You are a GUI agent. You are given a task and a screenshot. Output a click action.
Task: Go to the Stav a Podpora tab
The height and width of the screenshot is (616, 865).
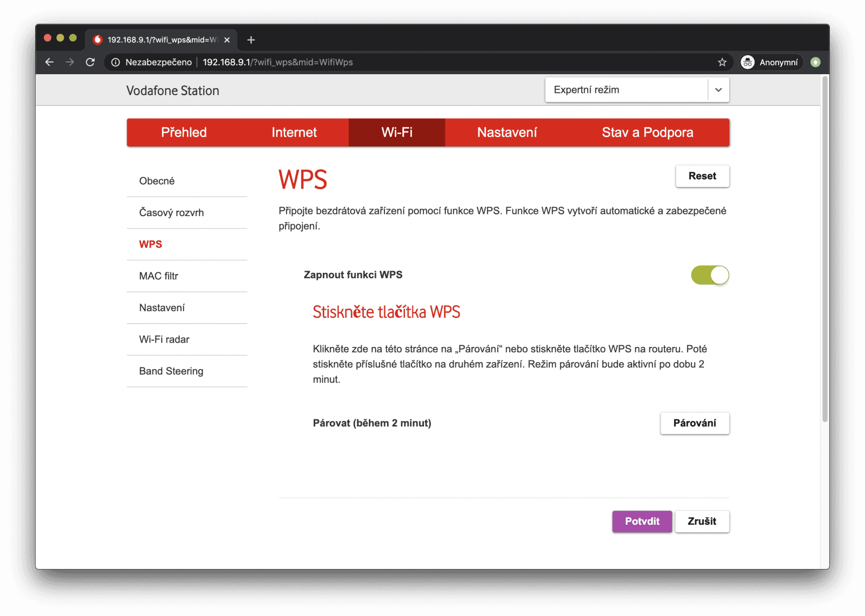tap(647, 132)
